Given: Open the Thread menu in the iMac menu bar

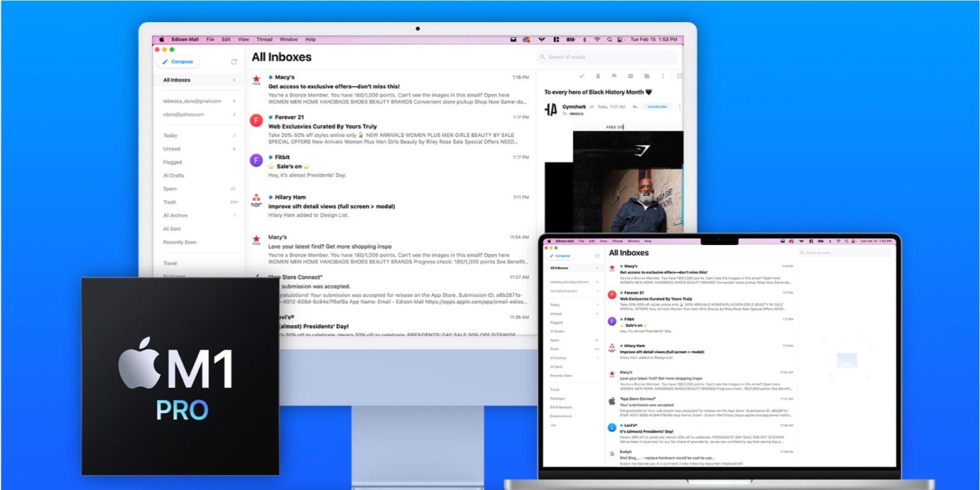Looking at the screenshot, I should point(264,39).
